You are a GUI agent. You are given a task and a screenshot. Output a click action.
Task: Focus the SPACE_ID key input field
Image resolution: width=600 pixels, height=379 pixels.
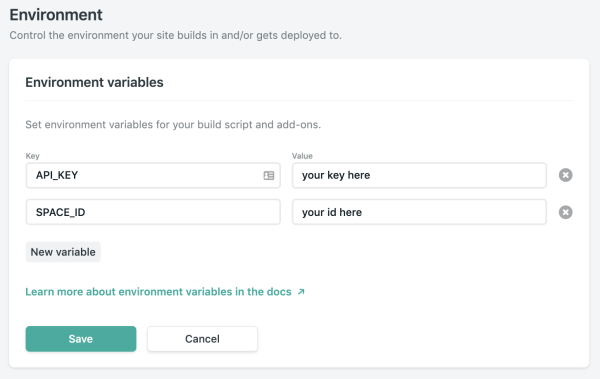click(x=153, y=212)
